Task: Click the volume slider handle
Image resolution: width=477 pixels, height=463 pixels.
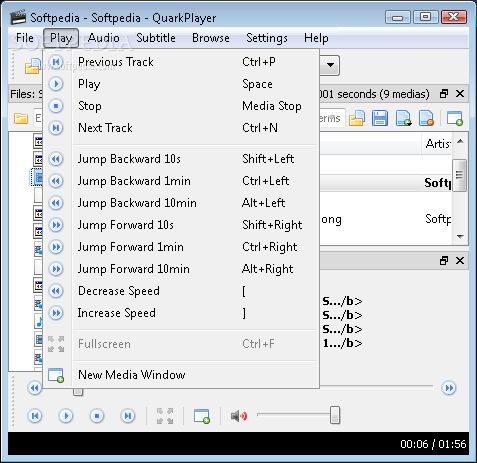Action: pos(335,415)
